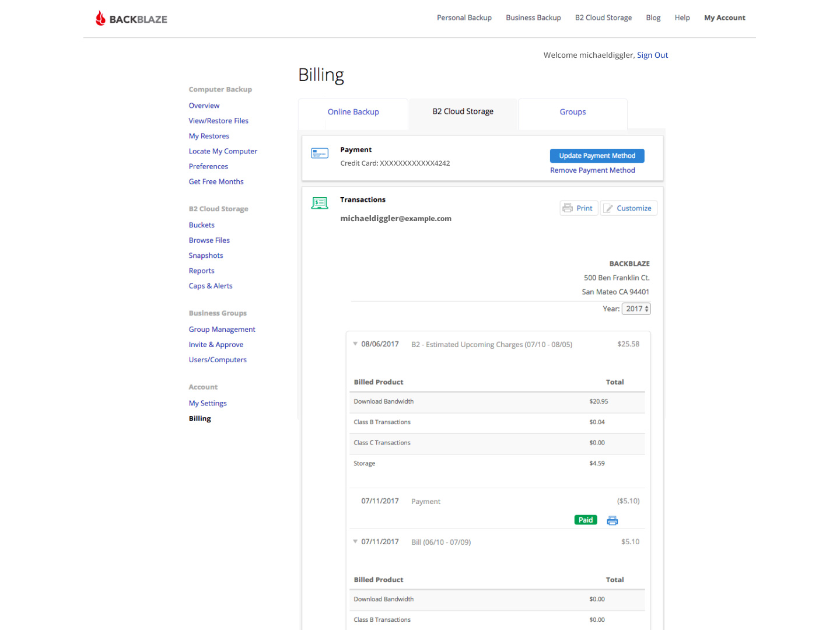Open Business Backup in top navigation
840x630 pixels.
[x=533, y=17]
